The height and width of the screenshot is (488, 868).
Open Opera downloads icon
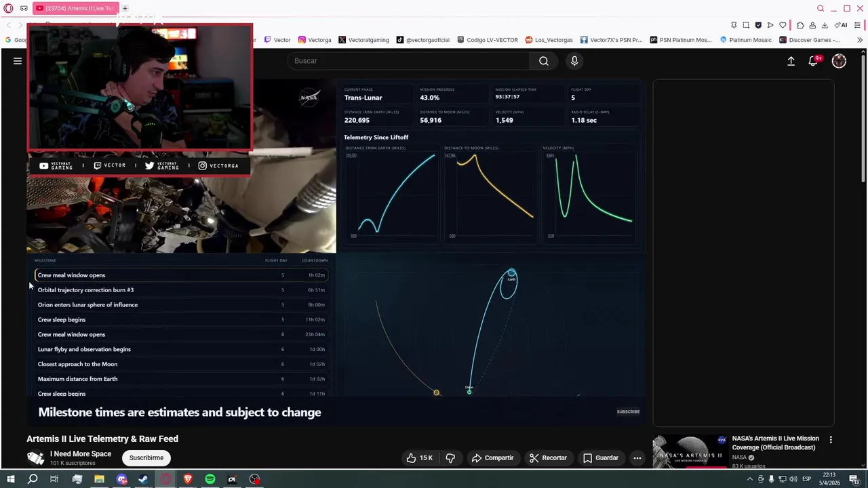(825, 25)
